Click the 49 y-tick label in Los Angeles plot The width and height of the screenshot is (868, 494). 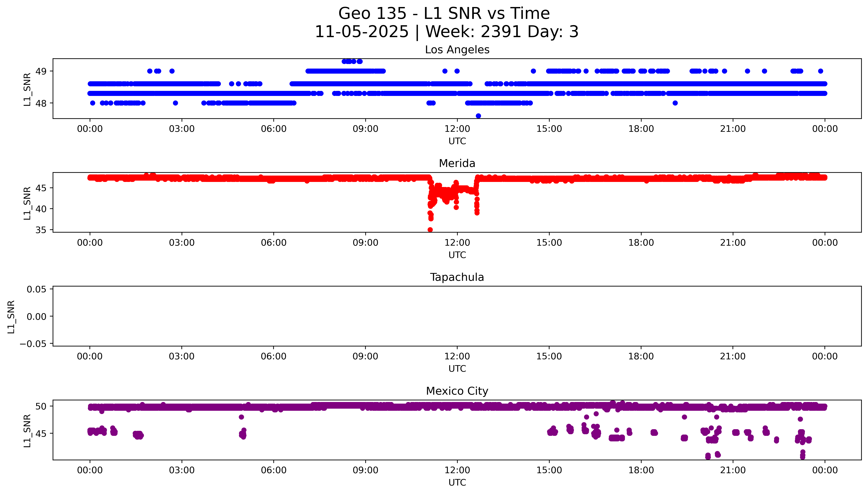41,71
